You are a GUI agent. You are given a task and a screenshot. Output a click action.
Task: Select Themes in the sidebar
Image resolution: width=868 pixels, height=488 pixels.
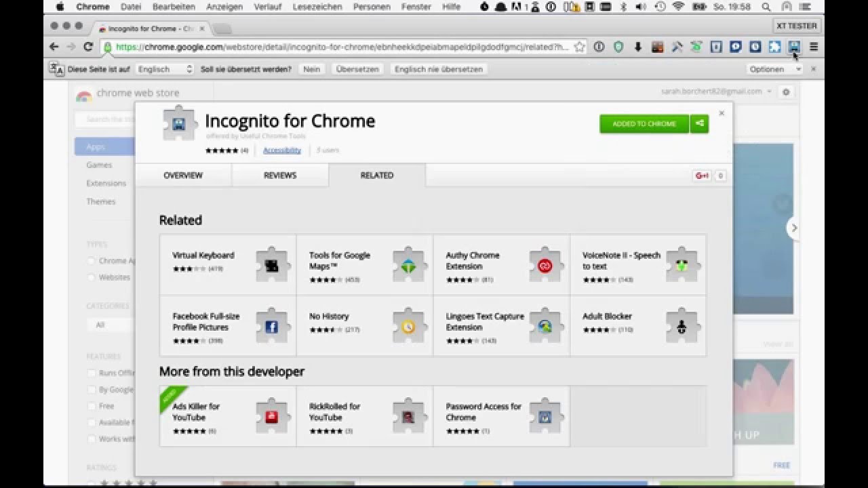click(100, 201)
